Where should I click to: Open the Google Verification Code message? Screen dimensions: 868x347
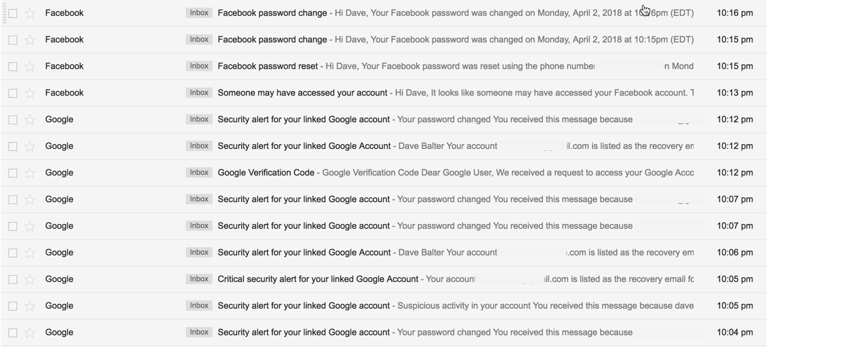tap(266, 173)
